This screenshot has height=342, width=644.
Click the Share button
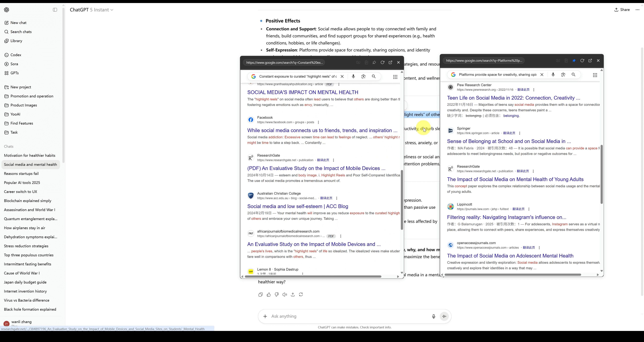(x=622, y=10)
